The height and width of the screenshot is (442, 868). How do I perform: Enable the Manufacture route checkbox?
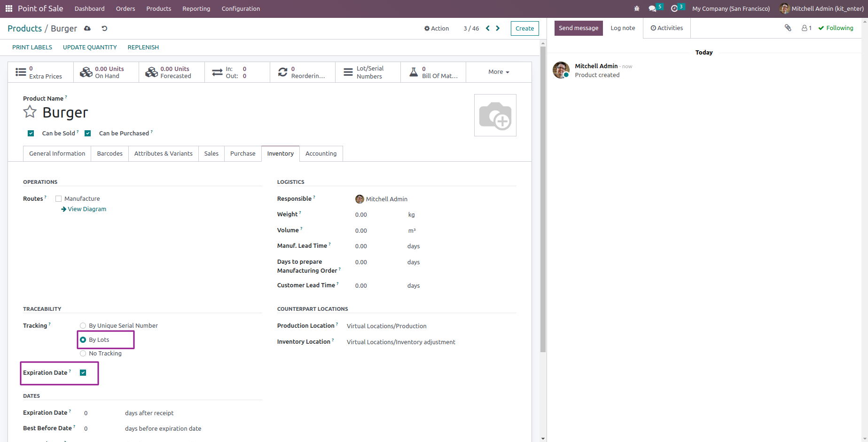[58, 198]
